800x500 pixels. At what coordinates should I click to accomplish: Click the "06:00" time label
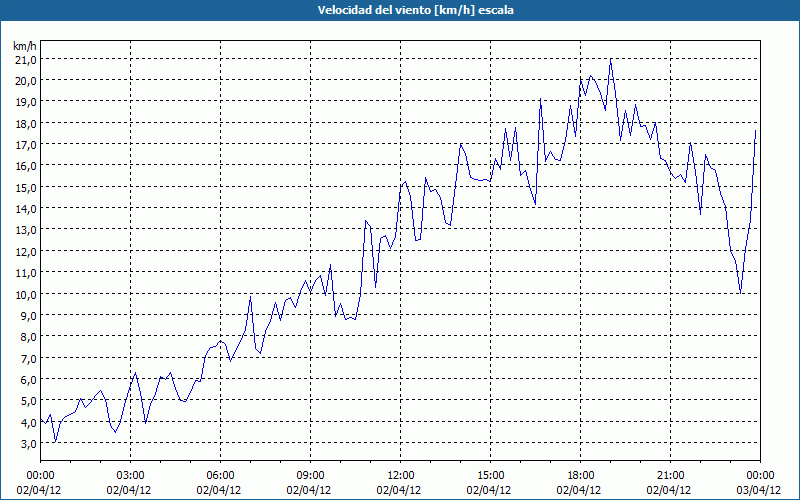[x=220, y=476]
